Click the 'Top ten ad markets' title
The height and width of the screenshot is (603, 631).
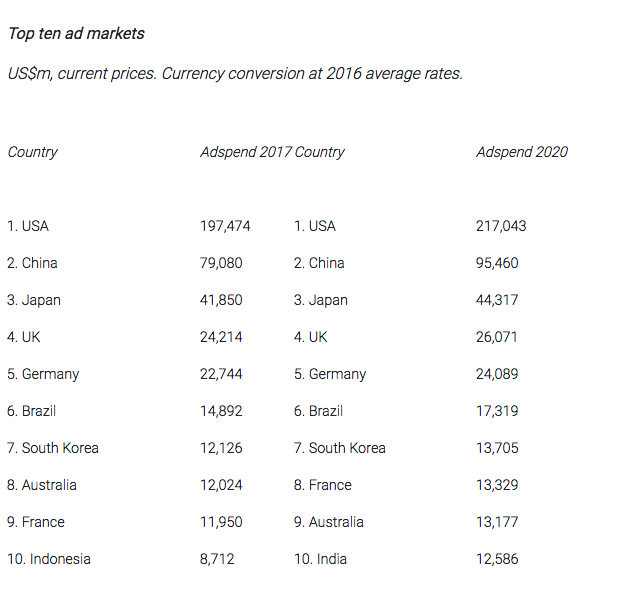76,33
